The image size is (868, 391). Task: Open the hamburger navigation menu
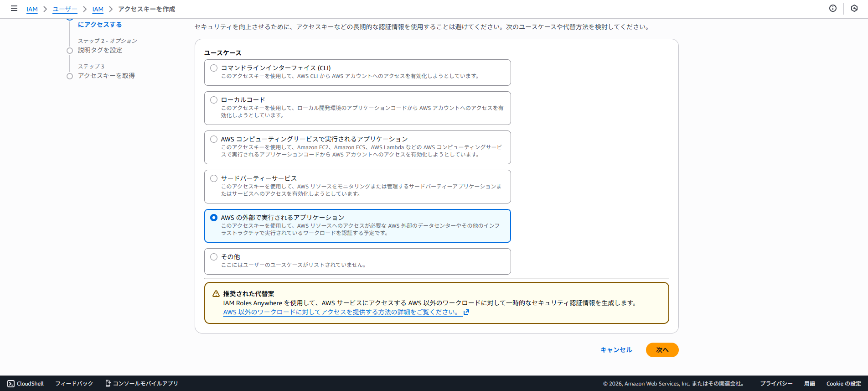pyautogui.click(x=14, y=9)
